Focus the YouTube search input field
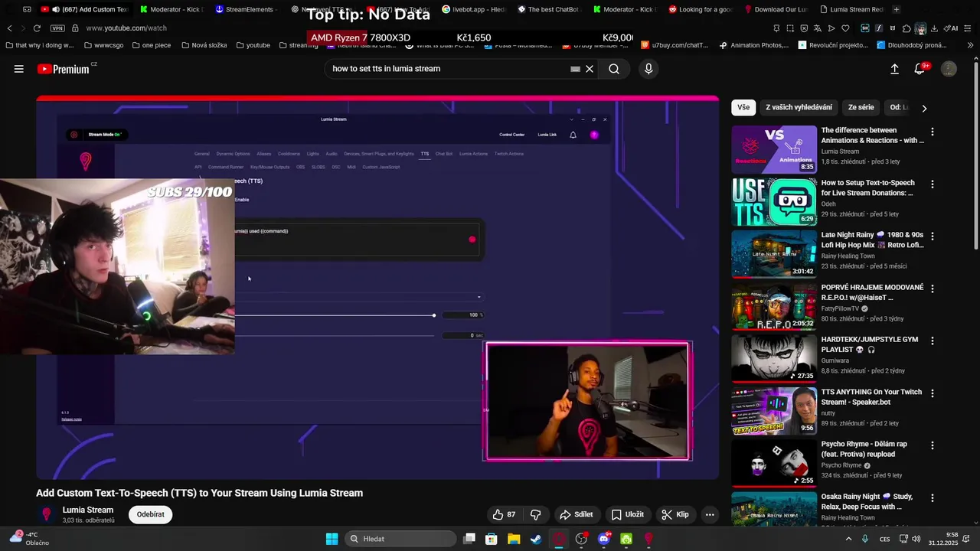 pyautogui.click(x=448, y=69)
